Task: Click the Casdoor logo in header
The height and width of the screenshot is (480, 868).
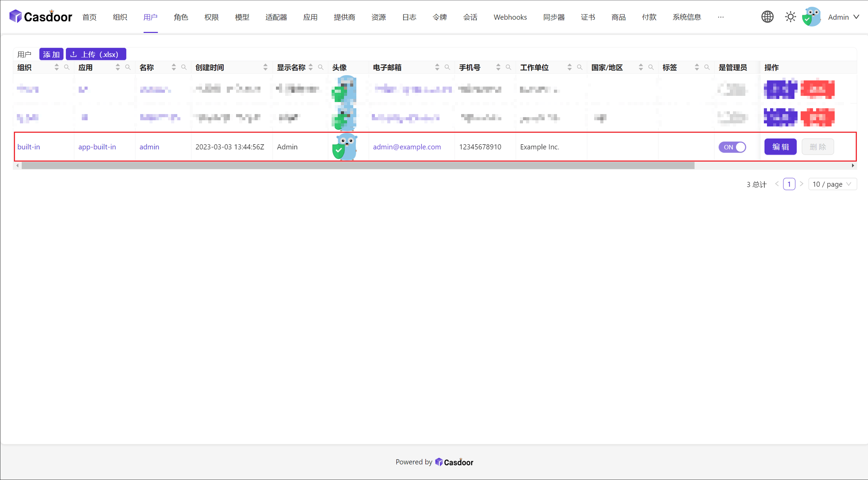Action: tap(41, 16)
